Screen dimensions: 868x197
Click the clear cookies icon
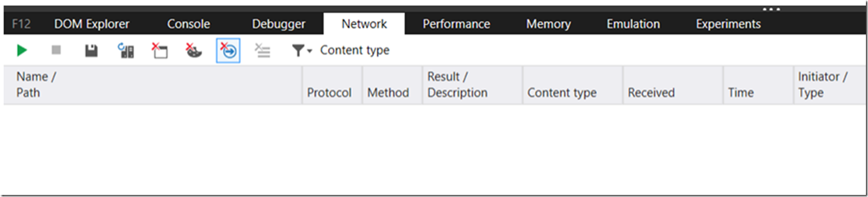coord(194,50)
